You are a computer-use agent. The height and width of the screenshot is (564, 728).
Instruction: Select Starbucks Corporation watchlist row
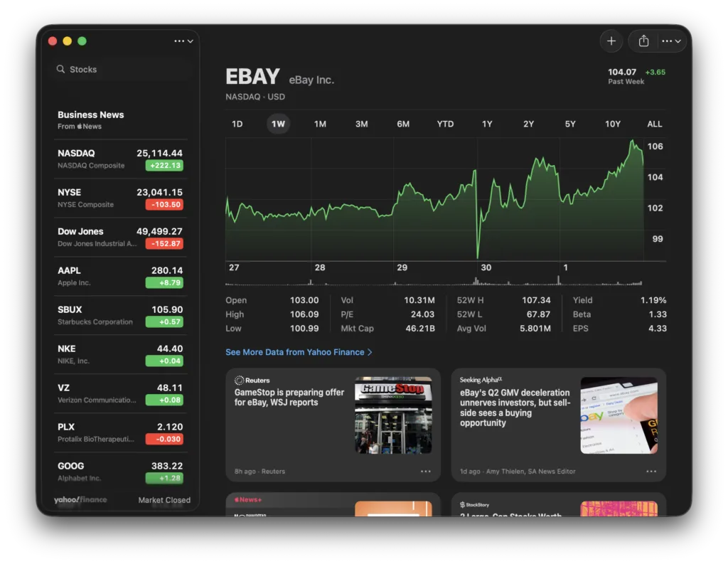tap(121, 315)
